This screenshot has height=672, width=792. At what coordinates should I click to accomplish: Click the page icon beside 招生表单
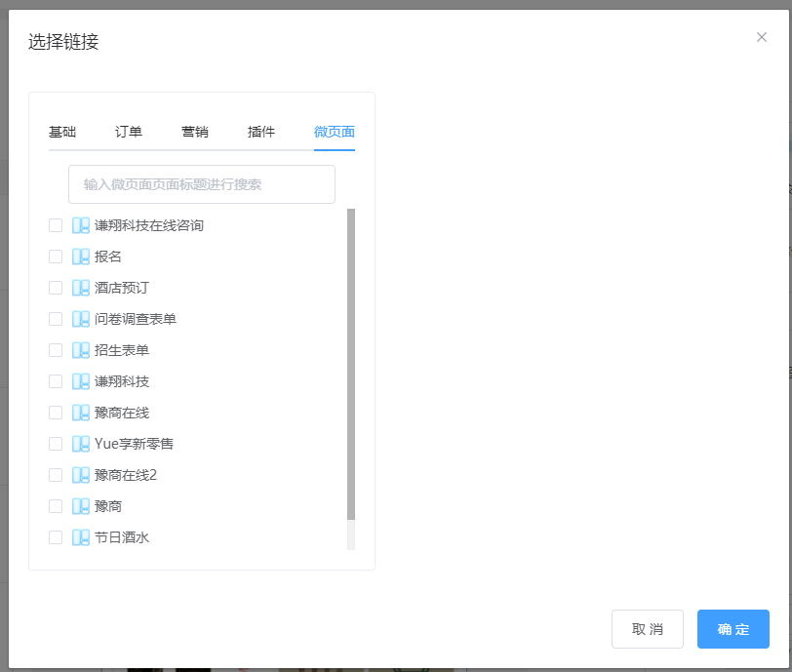[x=81, y=350]
